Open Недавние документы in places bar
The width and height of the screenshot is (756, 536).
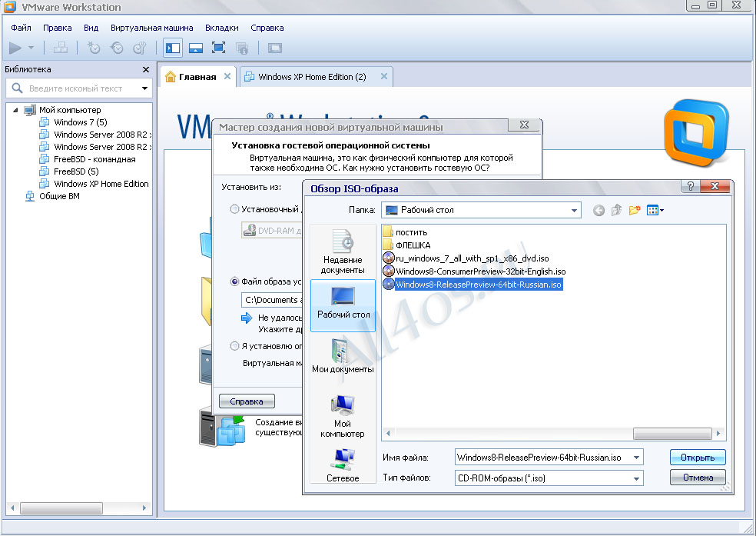[x=343, y=251]
